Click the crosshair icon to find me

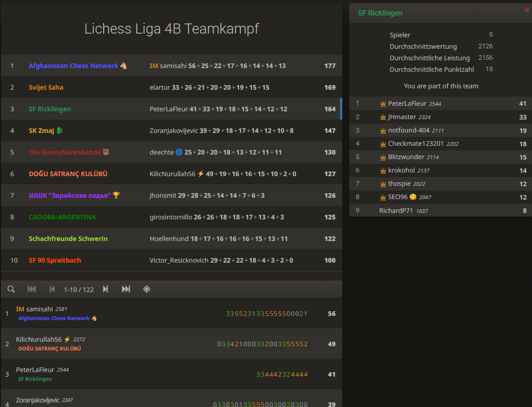click(x=147, y=289)
